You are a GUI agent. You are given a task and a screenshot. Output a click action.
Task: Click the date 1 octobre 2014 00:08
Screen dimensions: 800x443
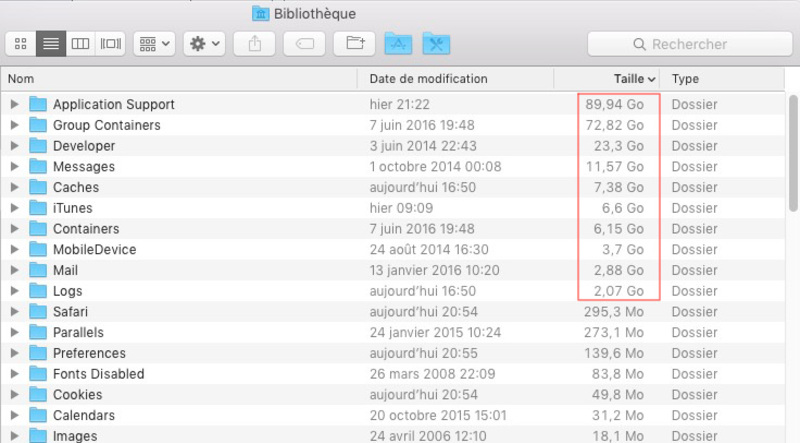[x=435, y=166]
